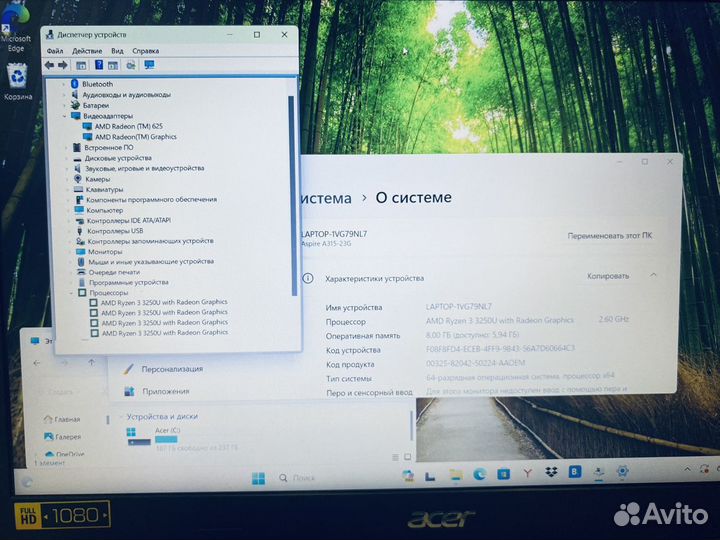Show hidden tray icons chevron
Image resolution: width=720 pixels, height=540 pixels.
tap(687, 470)
